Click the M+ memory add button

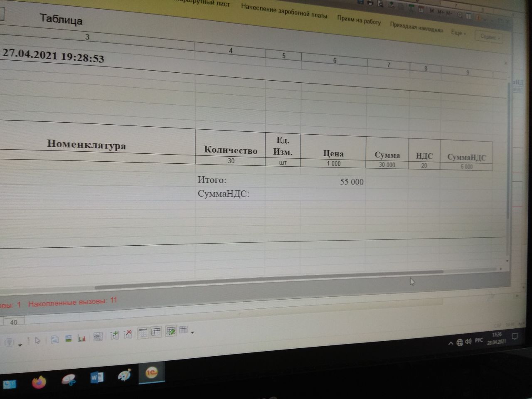440,12
